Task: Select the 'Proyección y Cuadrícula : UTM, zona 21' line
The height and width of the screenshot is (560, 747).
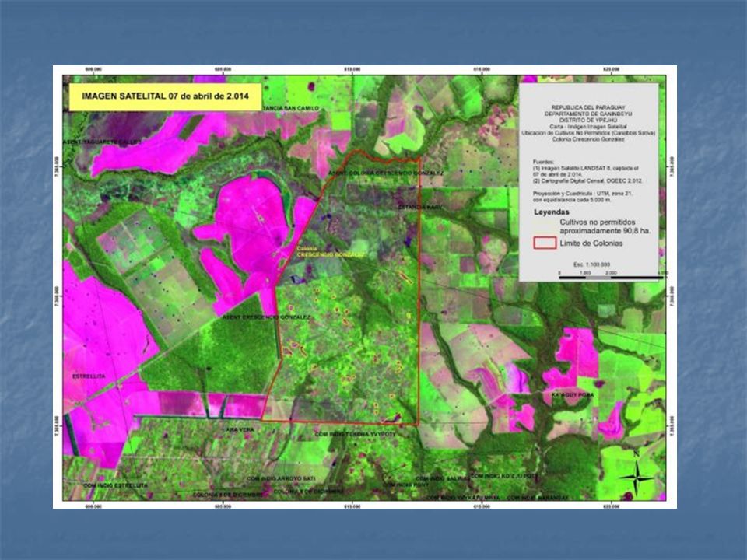Action: pyautogui.click(x=583, y=194)
